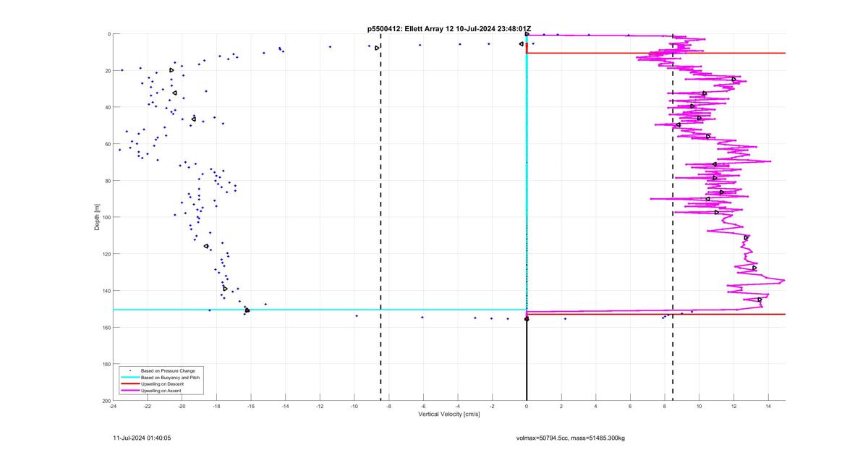This screenshot has height=450, width=868.
Task: Click the velocity-axis tick label "-22"
Action: point(148,407)
